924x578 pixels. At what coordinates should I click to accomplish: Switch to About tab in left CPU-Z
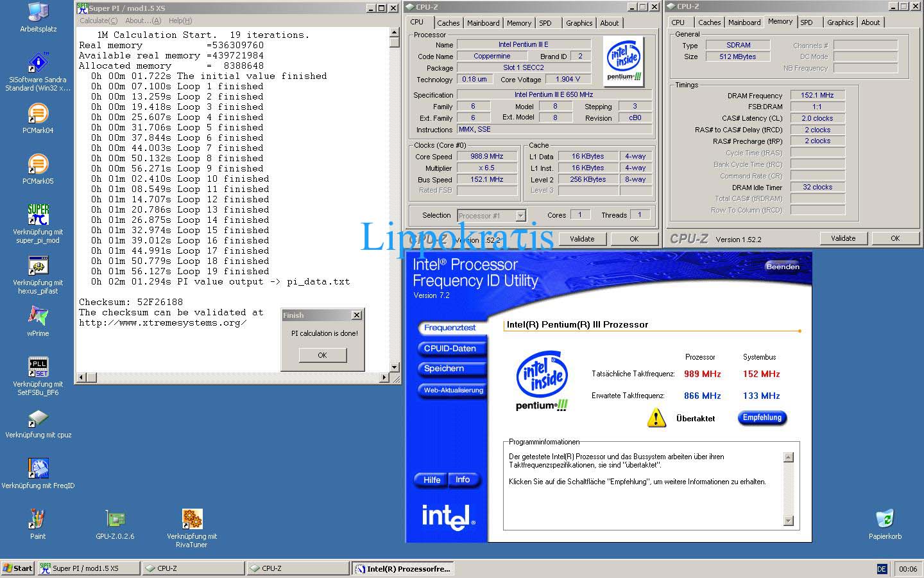(x=610, y=22)
